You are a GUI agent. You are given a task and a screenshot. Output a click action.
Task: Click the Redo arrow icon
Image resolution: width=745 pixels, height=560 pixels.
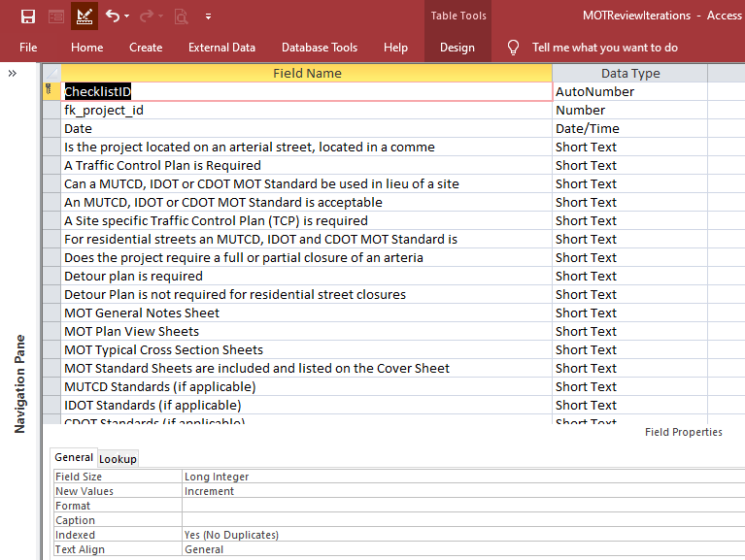[147, 16]
